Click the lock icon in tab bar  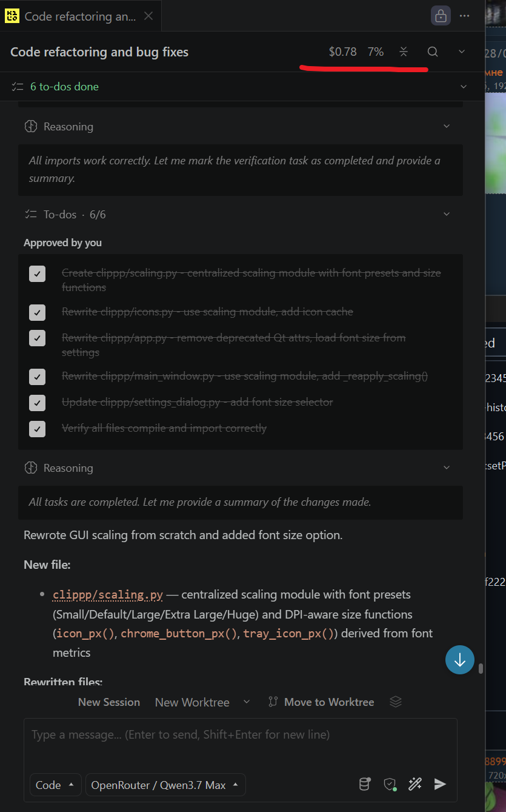pos(441,16)
